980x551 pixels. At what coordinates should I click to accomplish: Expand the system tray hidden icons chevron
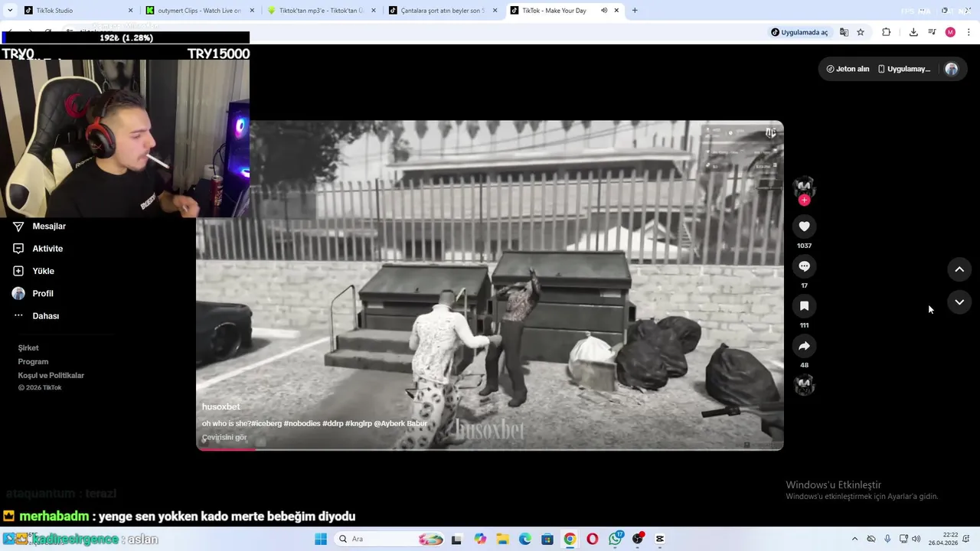854,539
